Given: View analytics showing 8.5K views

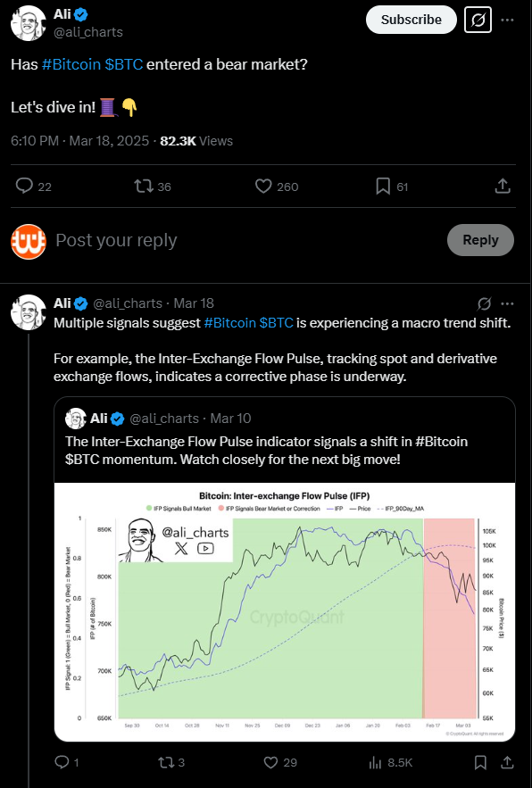Looking at the screenshot, I should pos(391,762).
